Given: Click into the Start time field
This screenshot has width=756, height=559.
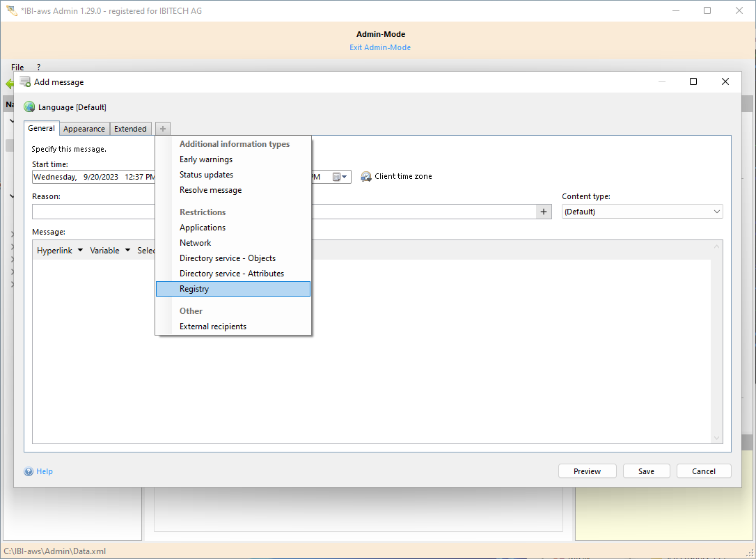Looking at the screenshot, I should [x=93, y=177].
